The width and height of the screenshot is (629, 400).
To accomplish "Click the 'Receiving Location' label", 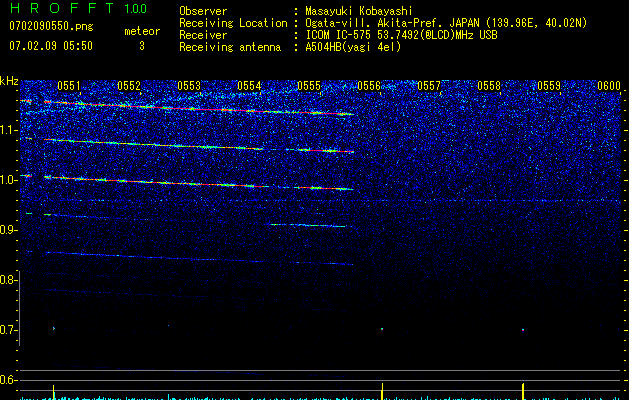I will pyautogui.click(x=233, y=23).
